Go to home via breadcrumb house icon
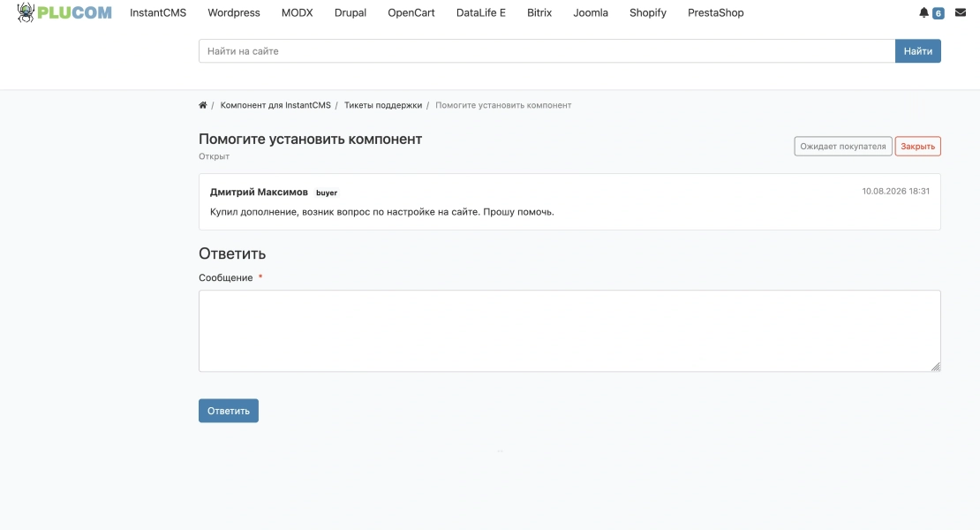 pyautogui.click(x=202, y=105)
